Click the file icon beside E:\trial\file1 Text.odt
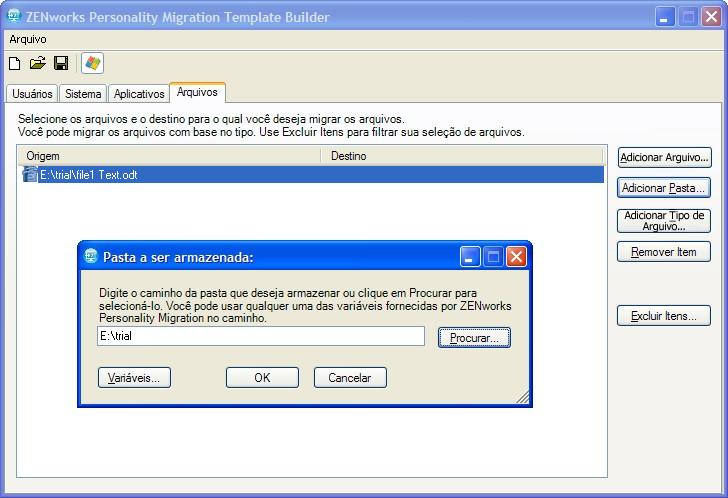This screenshot has width=728, height=498. click(x=30, y=175)
